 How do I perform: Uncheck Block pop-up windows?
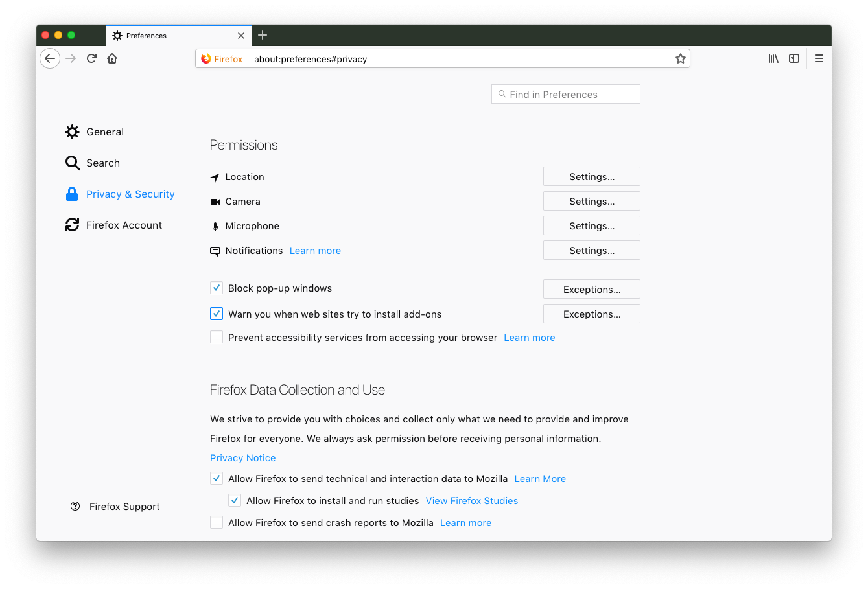click(217, 288)
